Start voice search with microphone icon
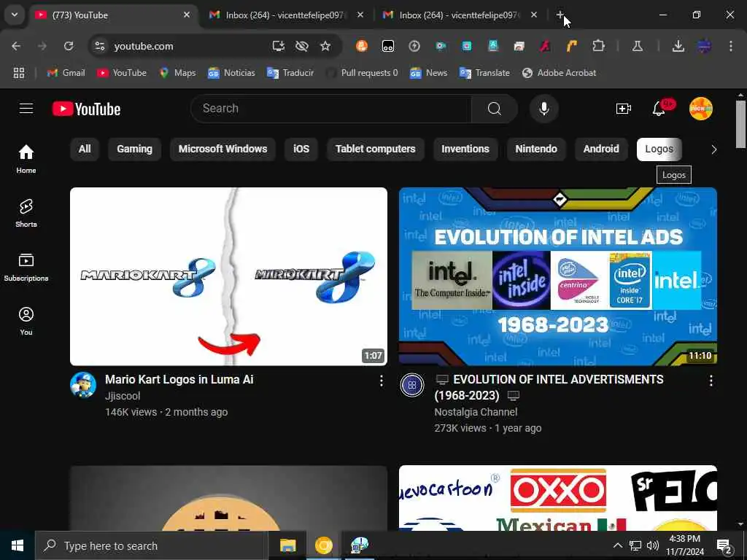This screenshot has height=560, width=747. (543, 109)
